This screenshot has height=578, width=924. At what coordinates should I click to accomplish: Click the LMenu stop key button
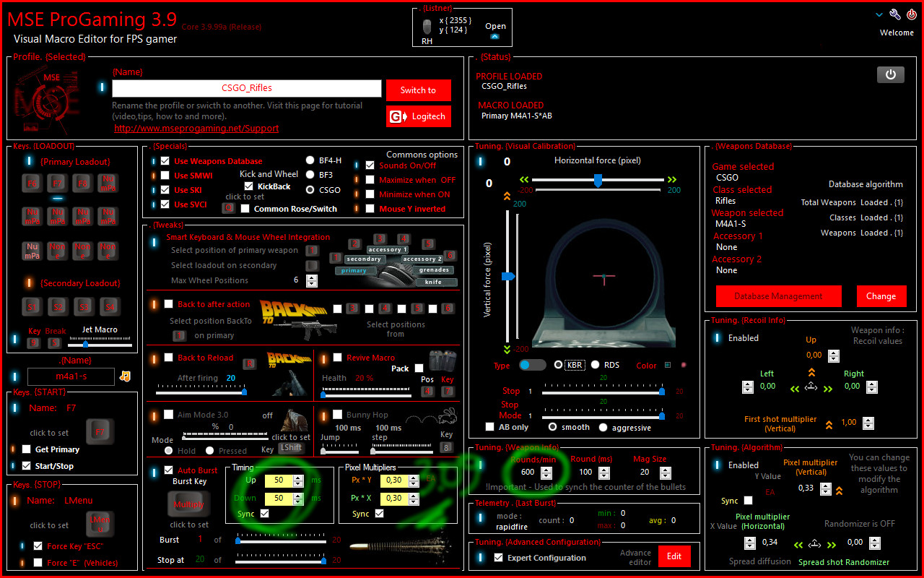coord(100,523)
